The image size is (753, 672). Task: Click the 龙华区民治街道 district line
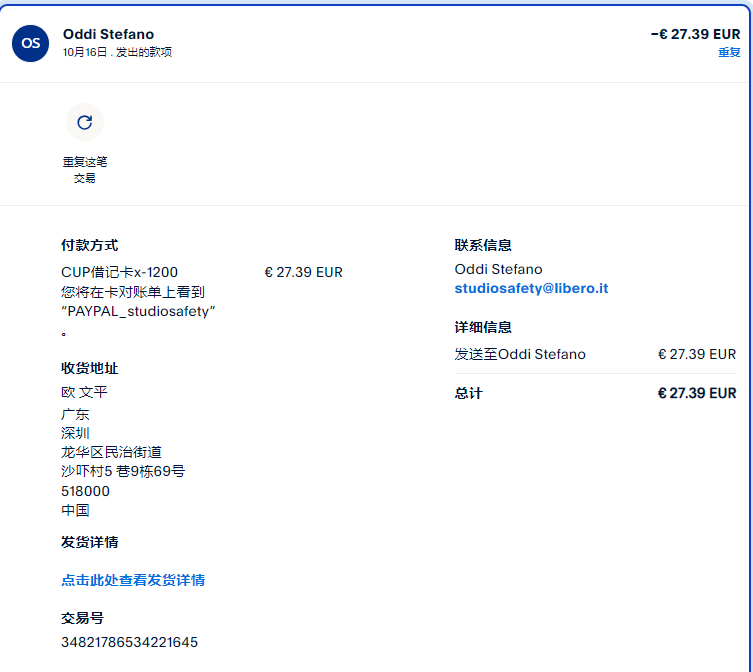coord(111,452)
